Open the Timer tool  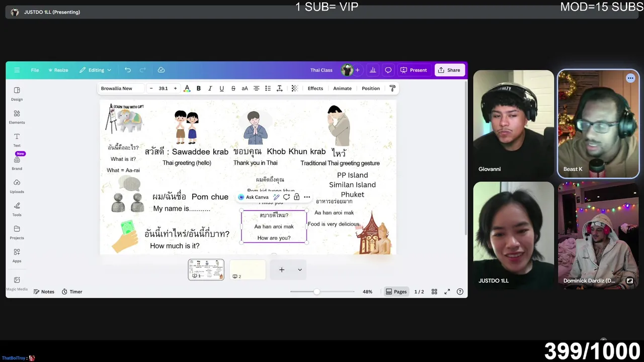pyautogui.click(x=72, y=292)
